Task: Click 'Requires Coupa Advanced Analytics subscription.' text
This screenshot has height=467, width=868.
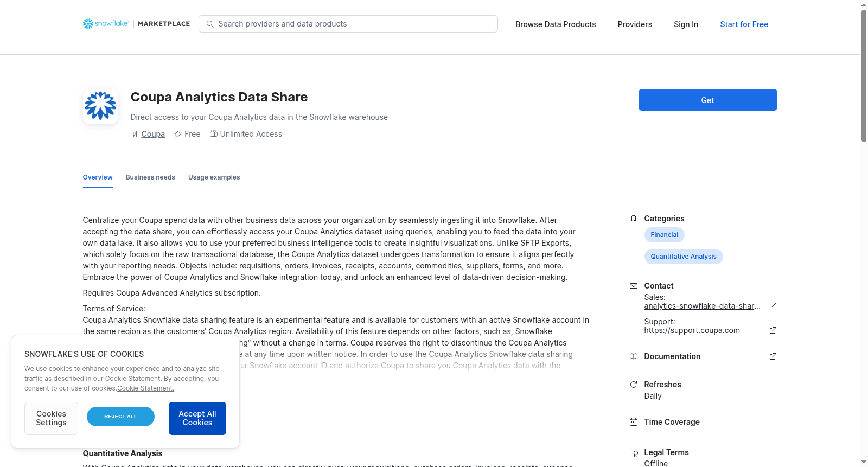Action: coord(171,293)
